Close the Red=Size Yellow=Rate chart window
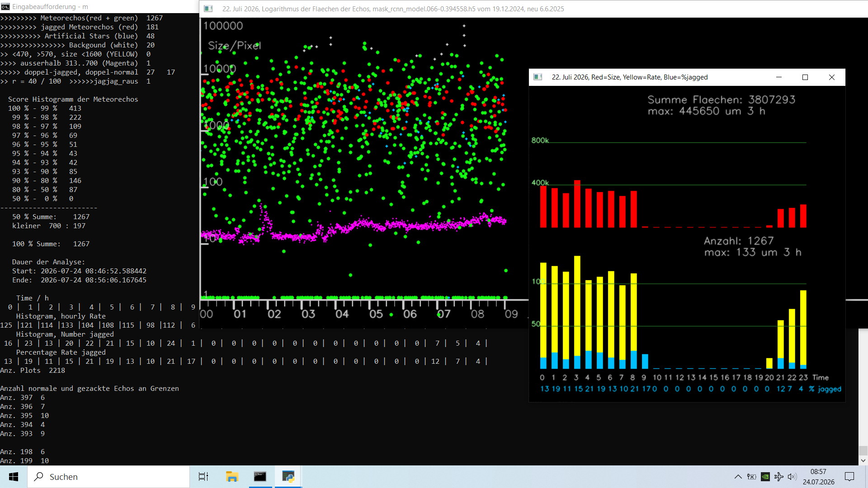 coord(832,77)
